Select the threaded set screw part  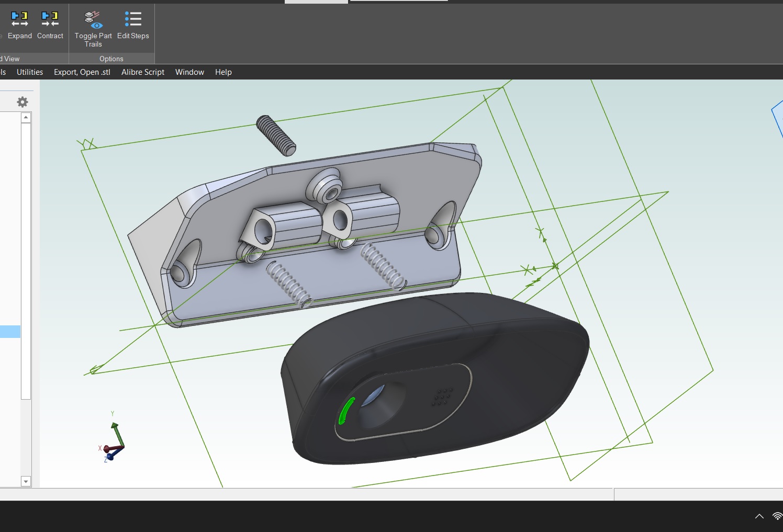click(x=276, y=135)
